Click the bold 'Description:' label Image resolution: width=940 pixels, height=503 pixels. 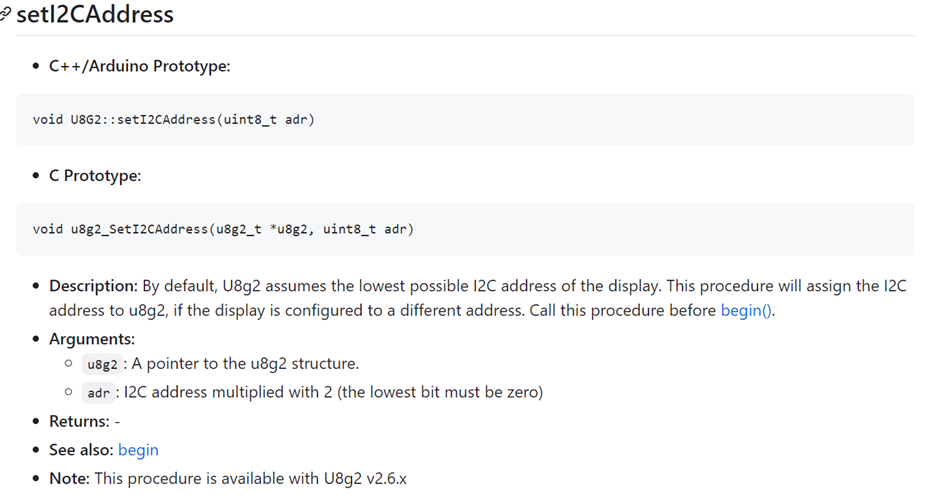coord(93,286)
